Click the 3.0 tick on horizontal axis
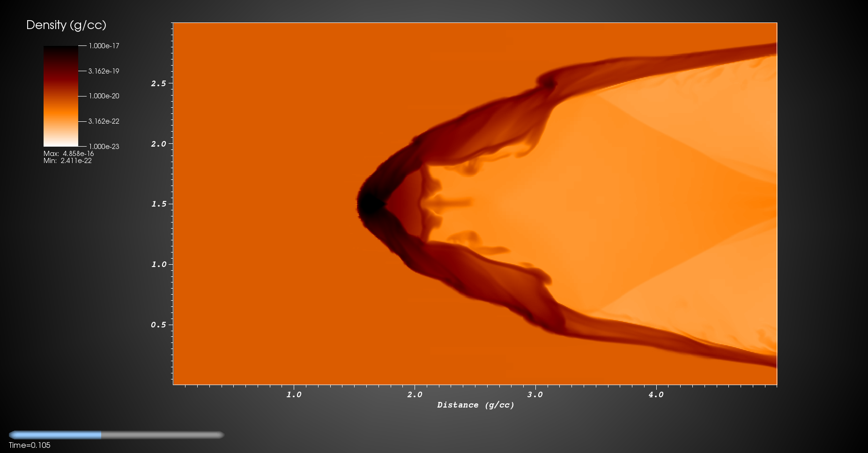Image resolution: width=868 pixels, height=453 pixels. (x=535, y=394)
